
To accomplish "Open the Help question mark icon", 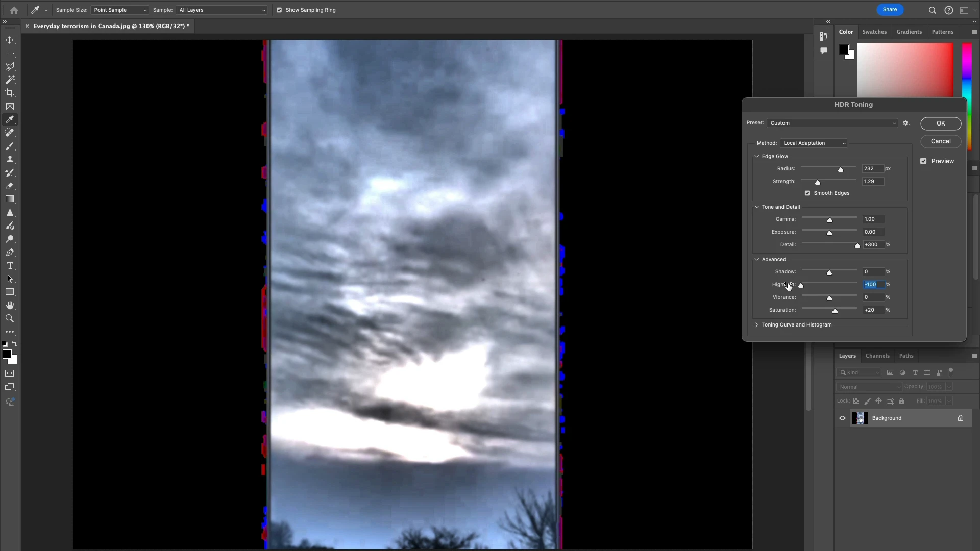I will [948, 10].
